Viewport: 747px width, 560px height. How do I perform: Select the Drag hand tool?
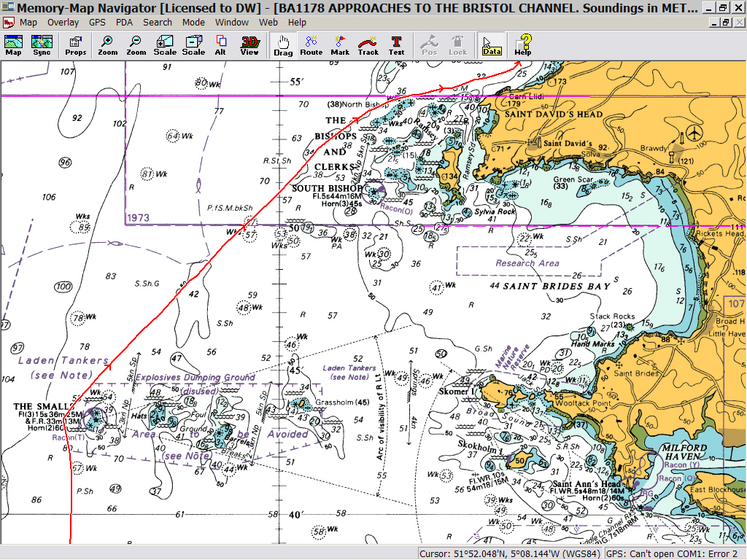tap(283, 46)
